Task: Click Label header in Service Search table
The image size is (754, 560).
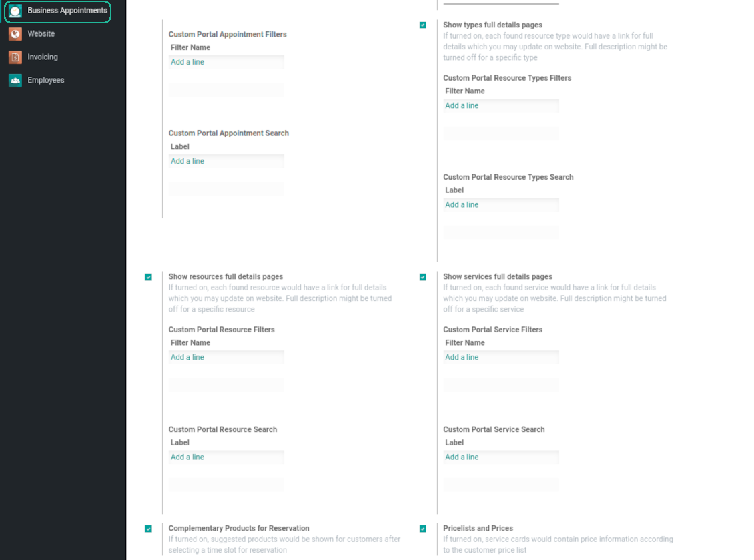Action: [454, 443]
